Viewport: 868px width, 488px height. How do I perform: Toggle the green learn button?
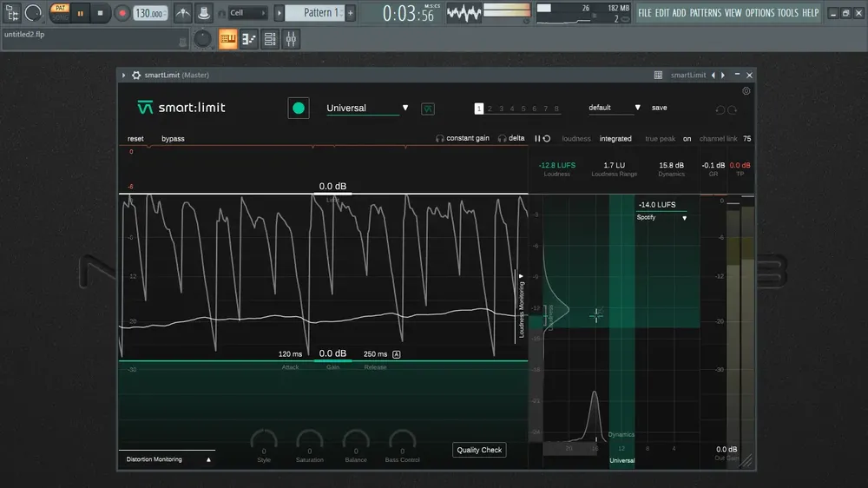tap(299, 108)
